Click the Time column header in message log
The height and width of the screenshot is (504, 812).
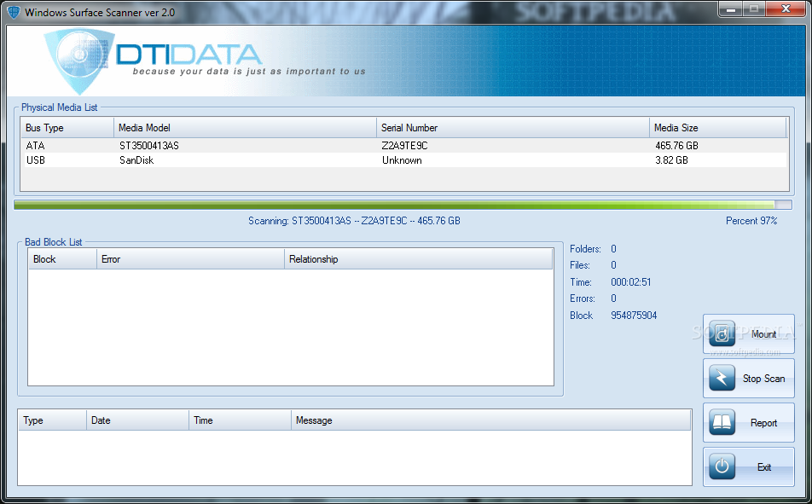coord(240,420)
